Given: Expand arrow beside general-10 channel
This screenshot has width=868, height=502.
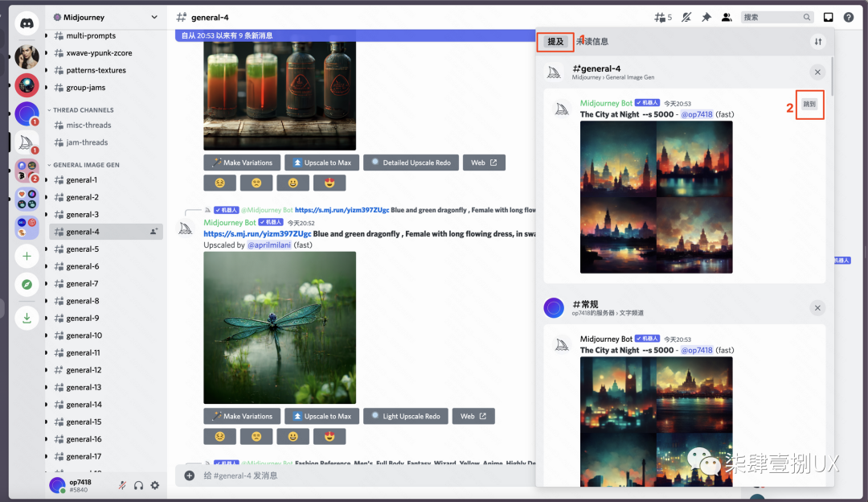Looking at the screenshot, I should click(x=47, y=335).
